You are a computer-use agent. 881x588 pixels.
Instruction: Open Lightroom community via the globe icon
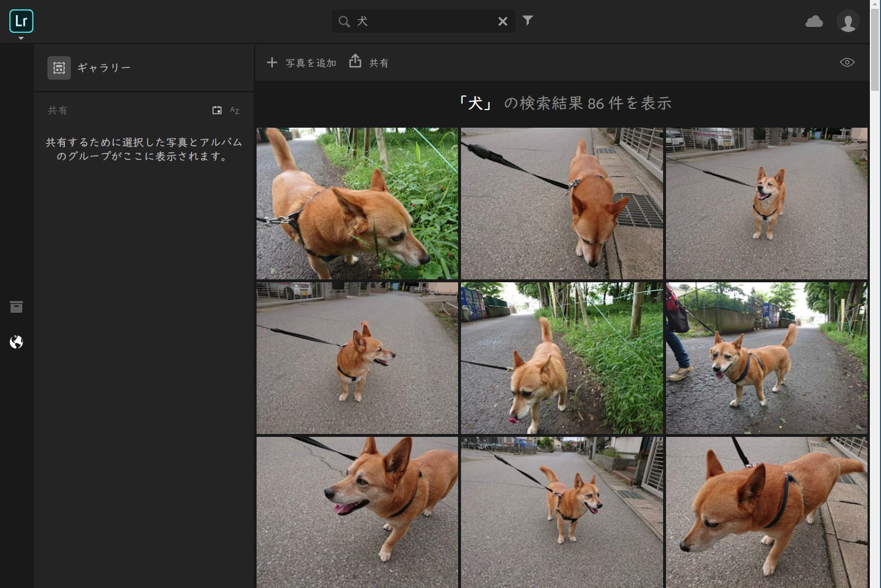coord(16,342)
